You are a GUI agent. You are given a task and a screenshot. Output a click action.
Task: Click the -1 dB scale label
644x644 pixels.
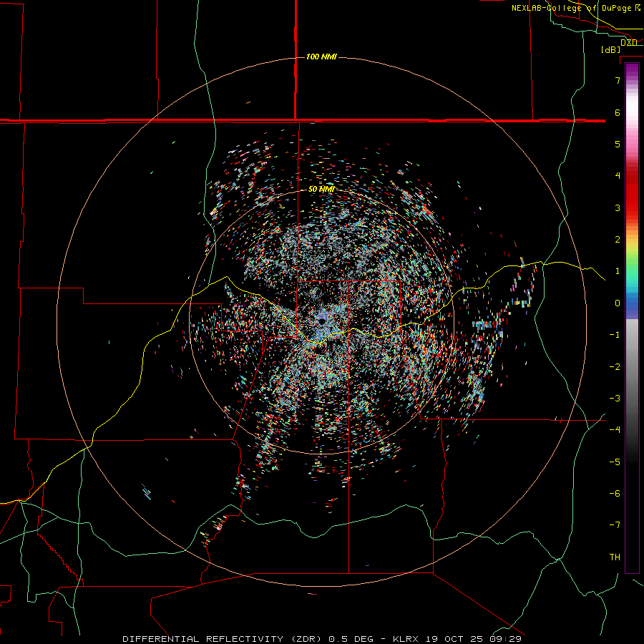[615, 335]
